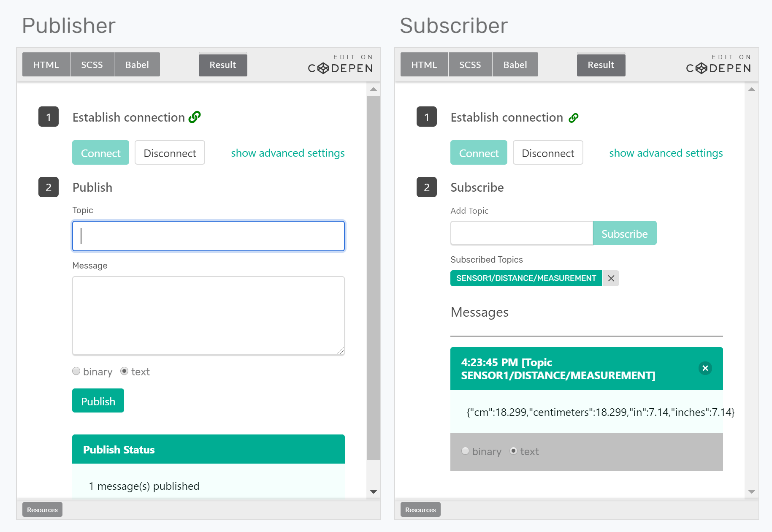This screenshot has height=532, width=772.
Task: Dismiss the 4:23:45 PM received message
Action: click(x=705, y=368)
